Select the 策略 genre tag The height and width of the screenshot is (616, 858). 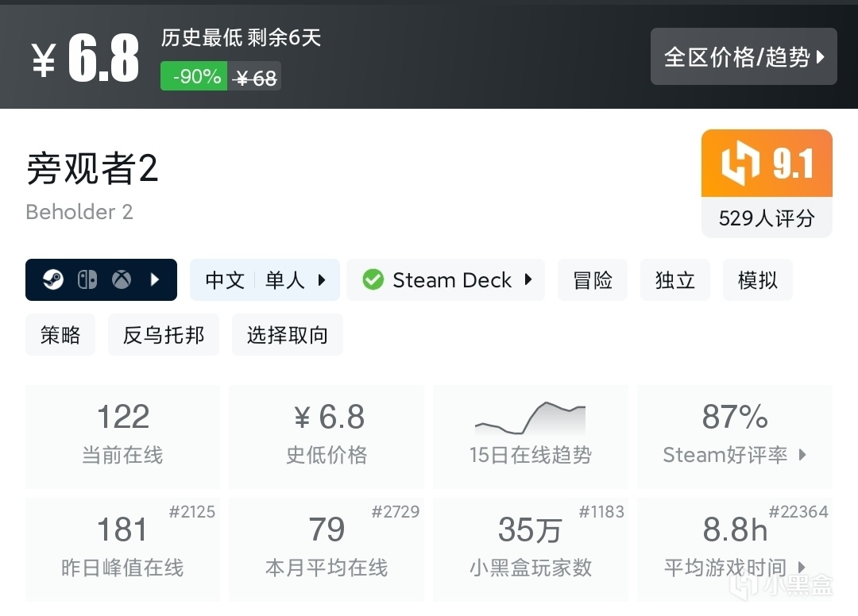60,334
